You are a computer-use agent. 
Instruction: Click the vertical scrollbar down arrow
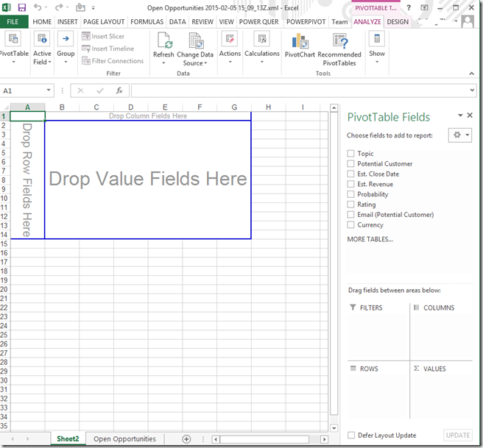pos(334,428)
